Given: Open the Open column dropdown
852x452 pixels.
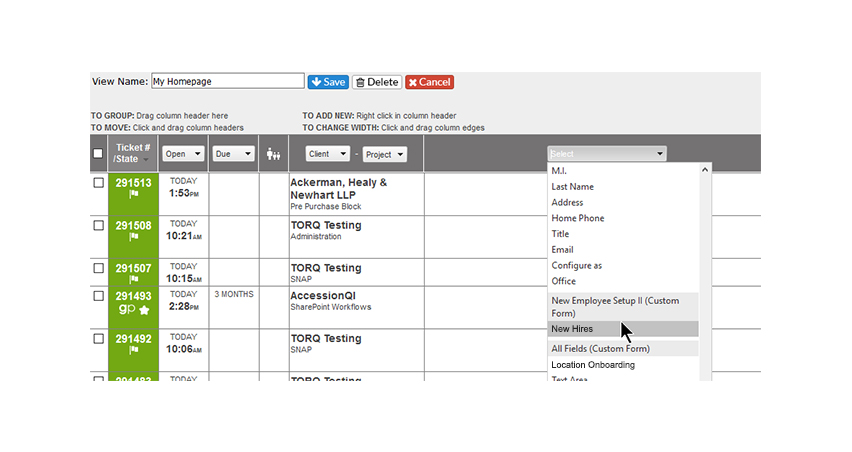Looking at the screenshot, I should point(183,154).
